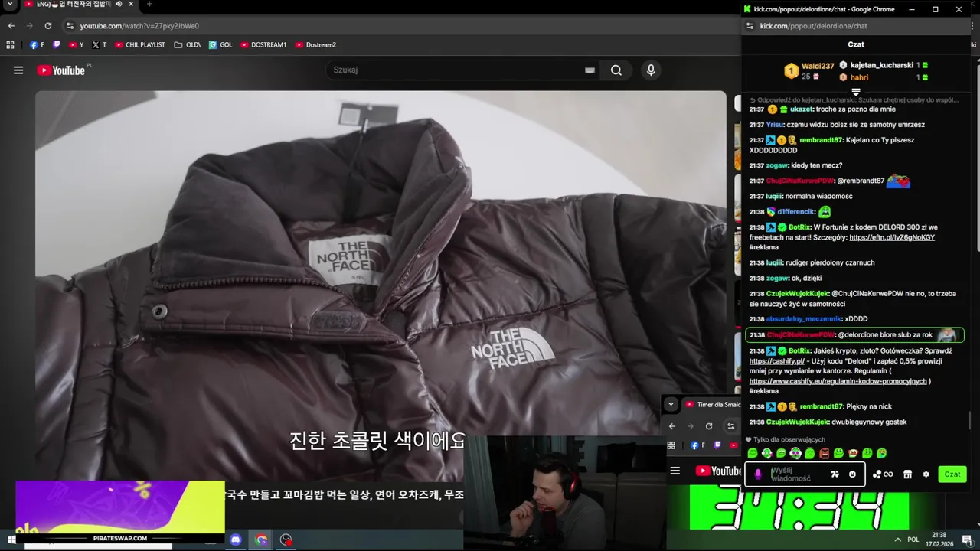Go back in the YouTube browser window
The height and width of the screenshot is (551, 980).
11,26
